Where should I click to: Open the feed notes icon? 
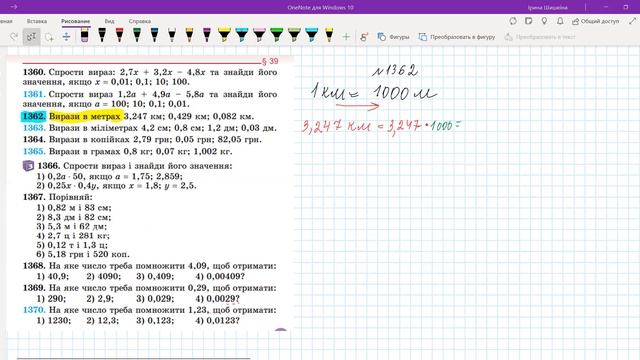click(x=529, y=21)
